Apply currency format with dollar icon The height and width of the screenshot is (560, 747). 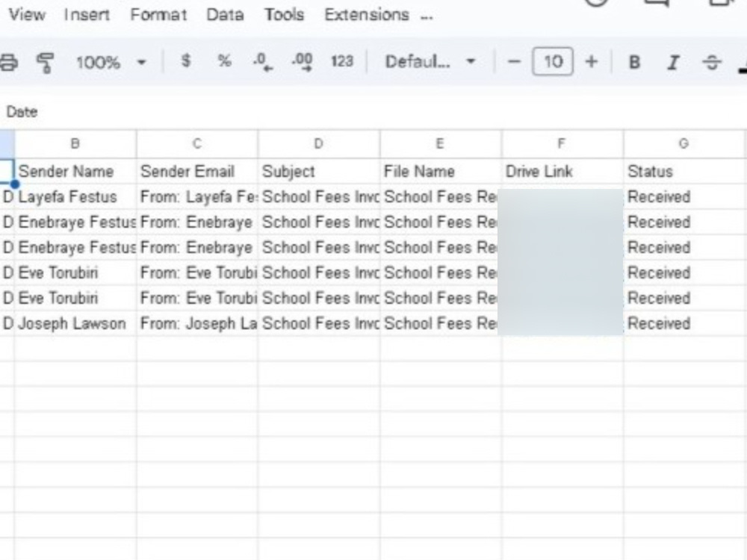pyautogui.click(x=186, y=61)
